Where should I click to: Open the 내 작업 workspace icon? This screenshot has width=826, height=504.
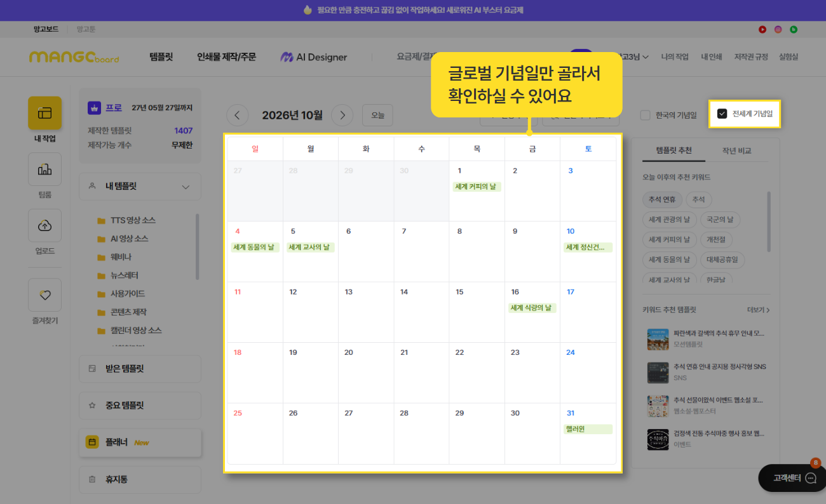click(44, 113)
